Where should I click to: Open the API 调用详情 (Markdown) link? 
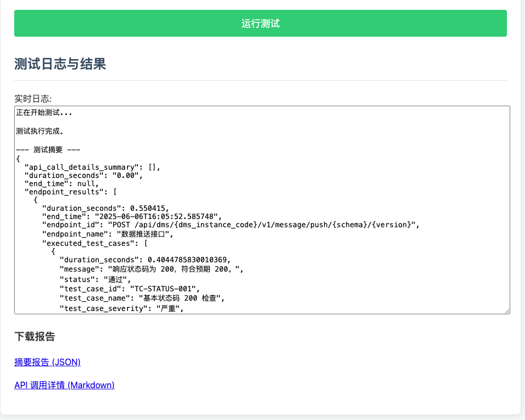tap(65, 385)
